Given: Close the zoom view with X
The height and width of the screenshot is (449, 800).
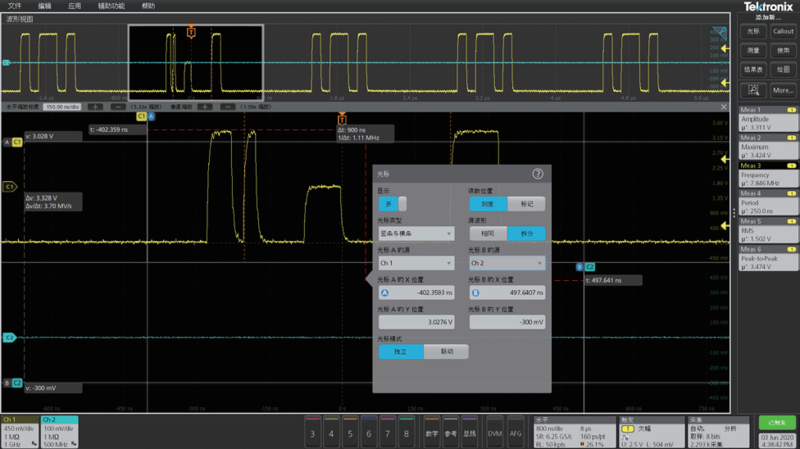Looking at the screenshot, I should point(724,105).
